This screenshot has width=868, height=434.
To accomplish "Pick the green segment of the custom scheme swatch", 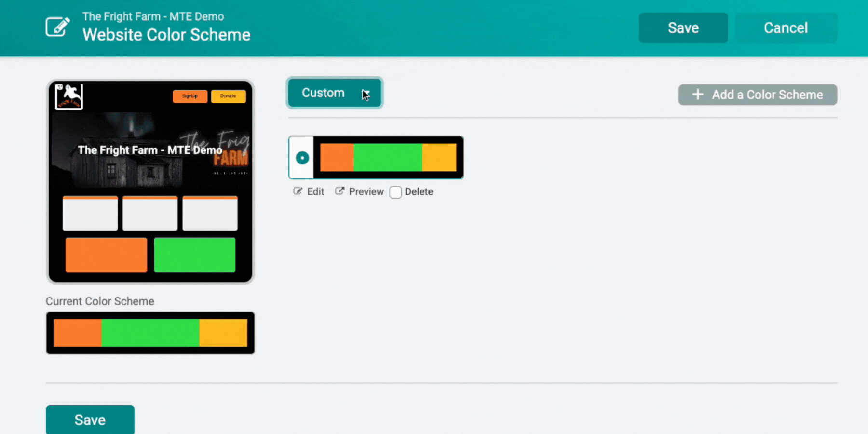I will pyautogui.click(x=388, y=158).
